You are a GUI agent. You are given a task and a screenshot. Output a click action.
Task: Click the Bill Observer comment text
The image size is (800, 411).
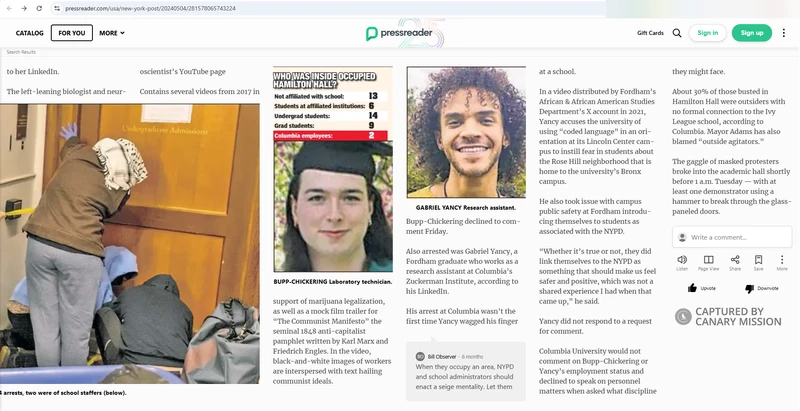tap(464, 377)
